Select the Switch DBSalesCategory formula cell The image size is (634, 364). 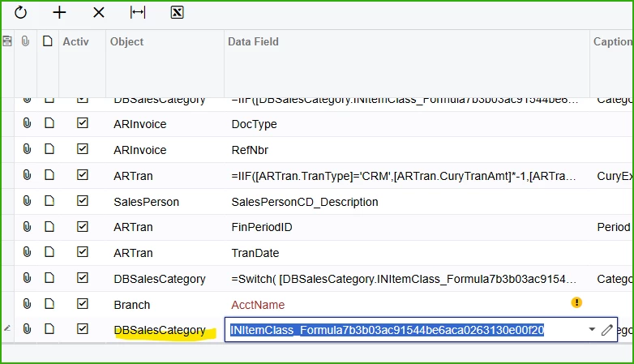(407, 279)
